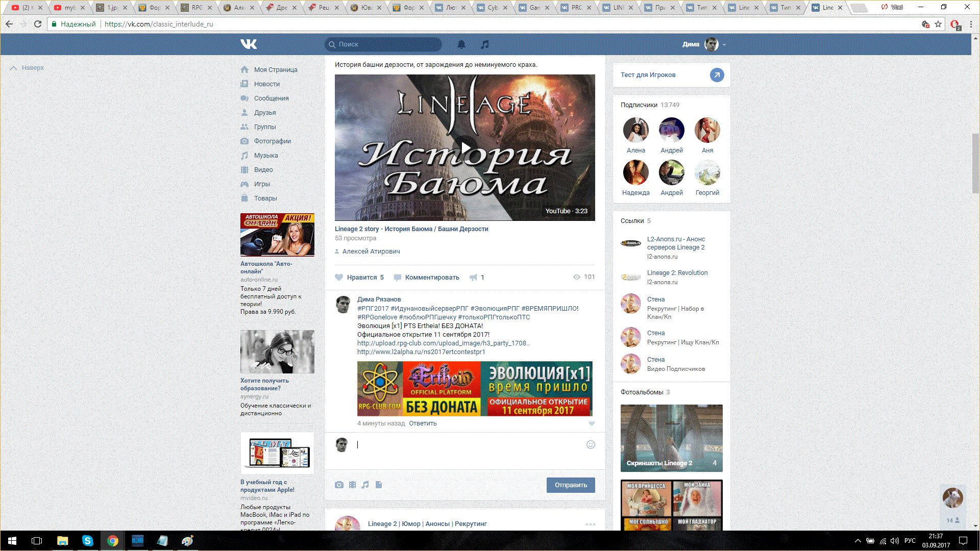
Task: Click Комментировать under the video post
Action: pos(427,277)
